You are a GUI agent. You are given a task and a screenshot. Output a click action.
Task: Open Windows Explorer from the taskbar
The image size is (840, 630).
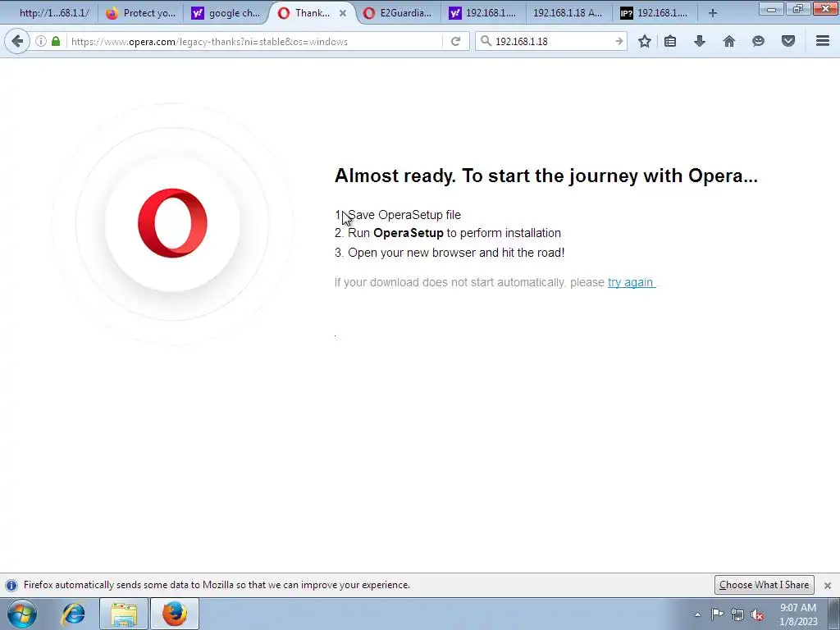[x=123, y=614]
